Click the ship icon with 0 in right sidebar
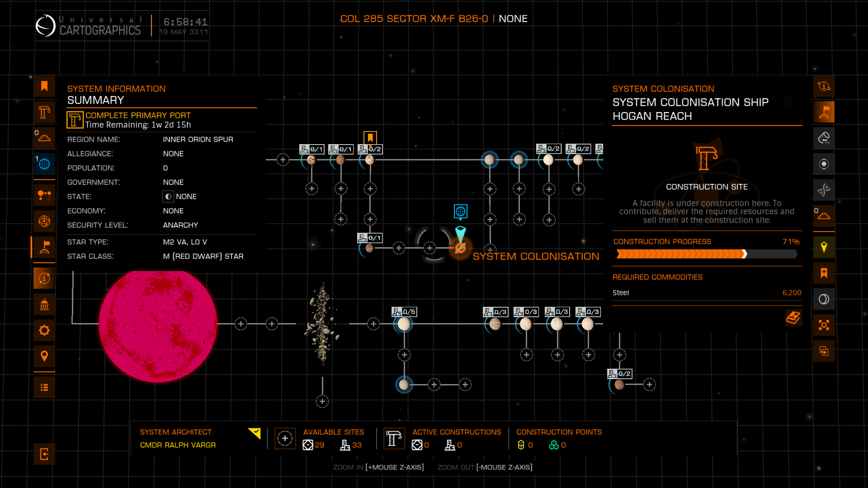868x488 pixels. click(x=824, y=216)
